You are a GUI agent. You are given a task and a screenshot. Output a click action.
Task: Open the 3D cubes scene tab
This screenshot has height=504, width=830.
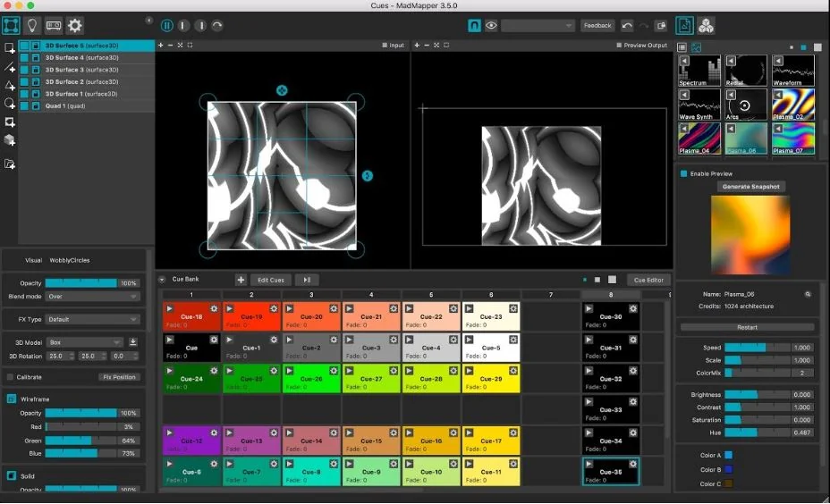click(706, 25)
